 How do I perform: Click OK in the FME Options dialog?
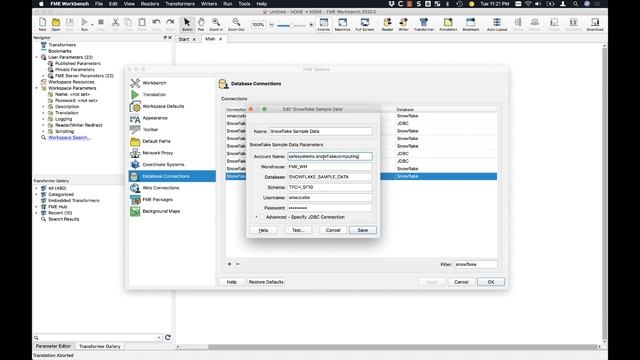(x=491, y=282)
